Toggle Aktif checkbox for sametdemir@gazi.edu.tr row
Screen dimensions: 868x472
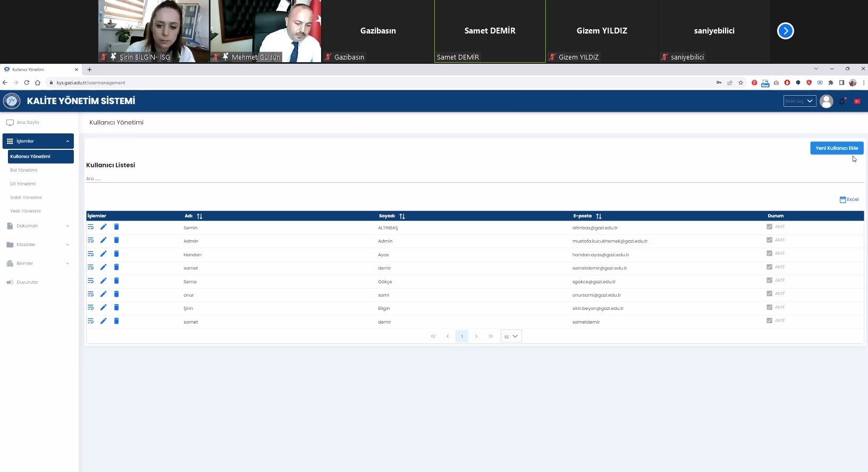[769, 267]
